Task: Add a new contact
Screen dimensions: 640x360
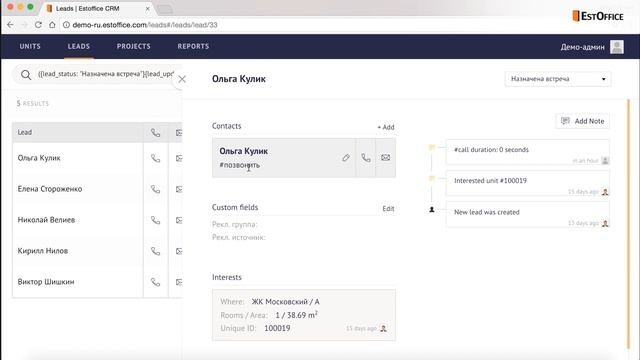Action: pos(386,127)
